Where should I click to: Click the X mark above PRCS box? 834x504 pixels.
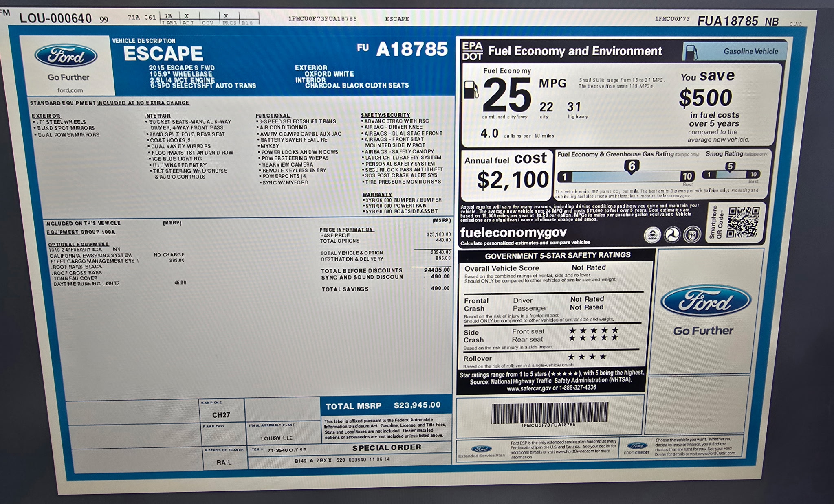point(226,16)
